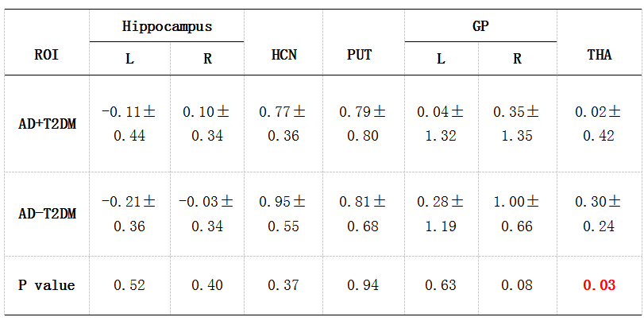Screen dimensions: 644x321
Task: Click the AD+T2DM row label
Action: click(47, 124)
